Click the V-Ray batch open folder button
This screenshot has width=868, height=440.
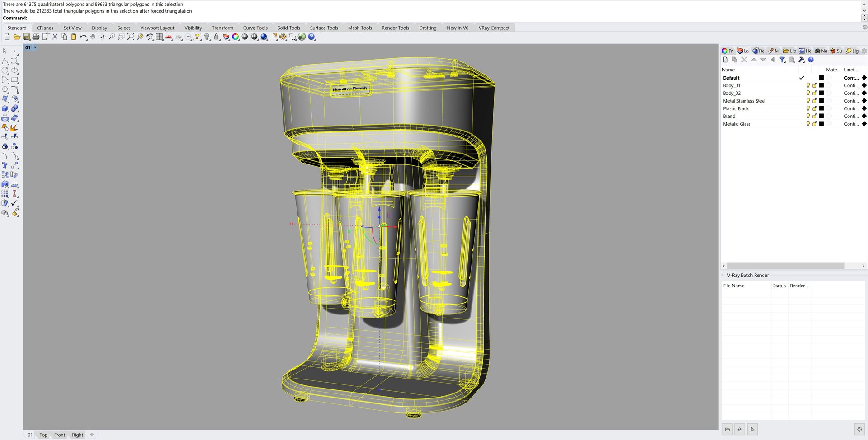(x=727, y=430)
